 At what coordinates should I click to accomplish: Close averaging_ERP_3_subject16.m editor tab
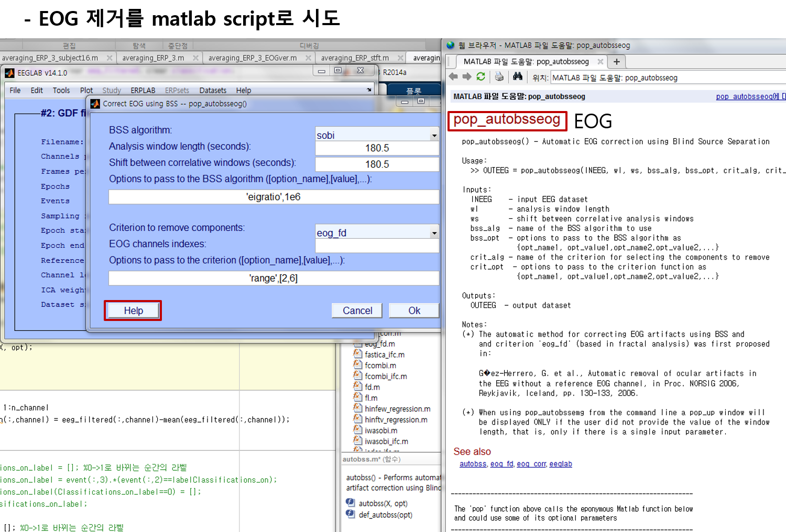[x=110, y=58]
